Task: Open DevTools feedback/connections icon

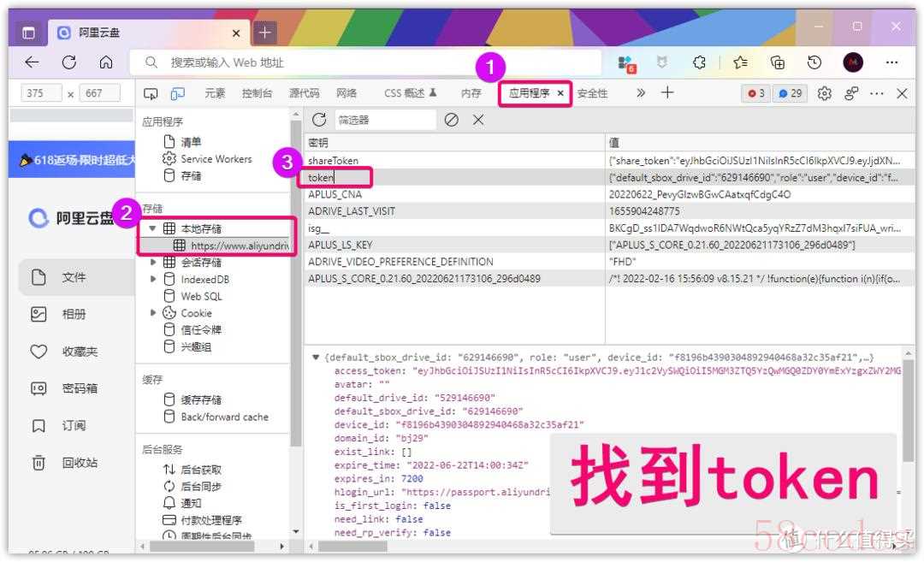Action: (851, 94)
